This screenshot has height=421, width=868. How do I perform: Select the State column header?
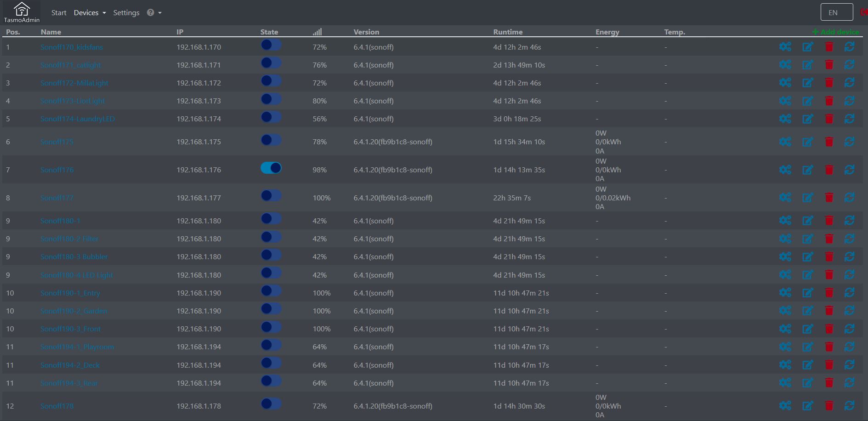tap(269, 32)
